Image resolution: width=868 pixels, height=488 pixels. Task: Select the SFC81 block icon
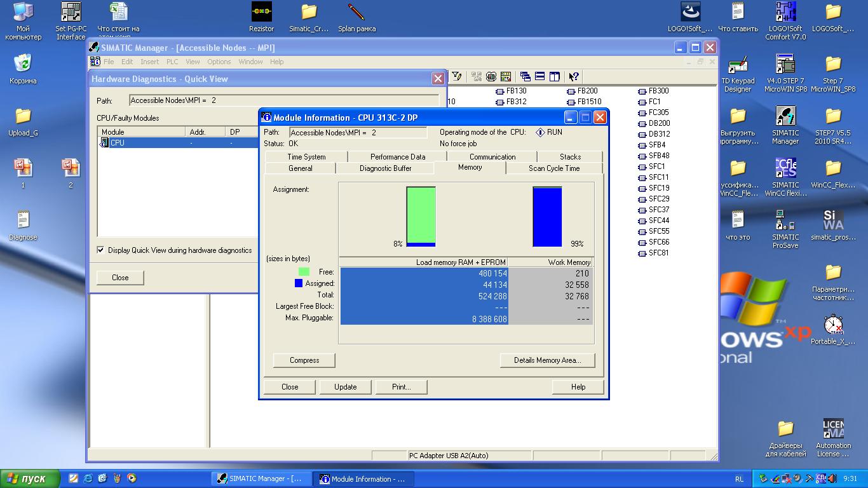642,253
